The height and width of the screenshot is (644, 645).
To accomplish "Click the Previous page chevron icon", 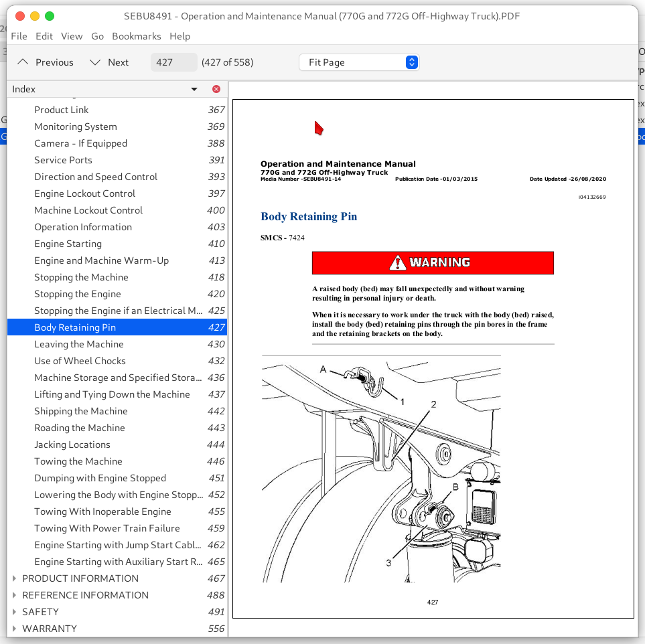I will pyautogui.click(x=21, y=62).
